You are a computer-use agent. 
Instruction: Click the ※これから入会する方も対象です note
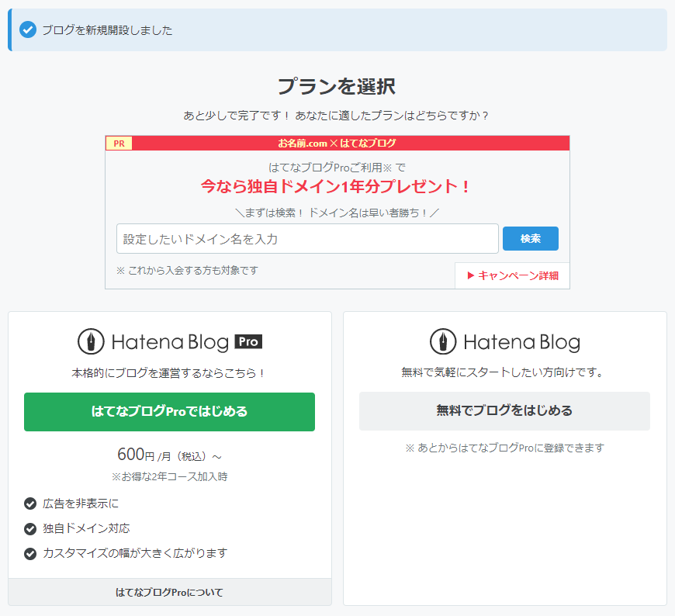click(x=187, y=270)
